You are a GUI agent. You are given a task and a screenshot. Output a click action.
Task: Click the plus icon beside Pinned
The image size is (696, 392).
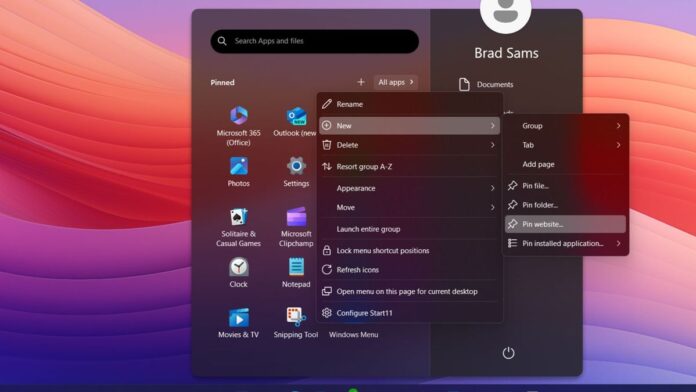(361, 82)
